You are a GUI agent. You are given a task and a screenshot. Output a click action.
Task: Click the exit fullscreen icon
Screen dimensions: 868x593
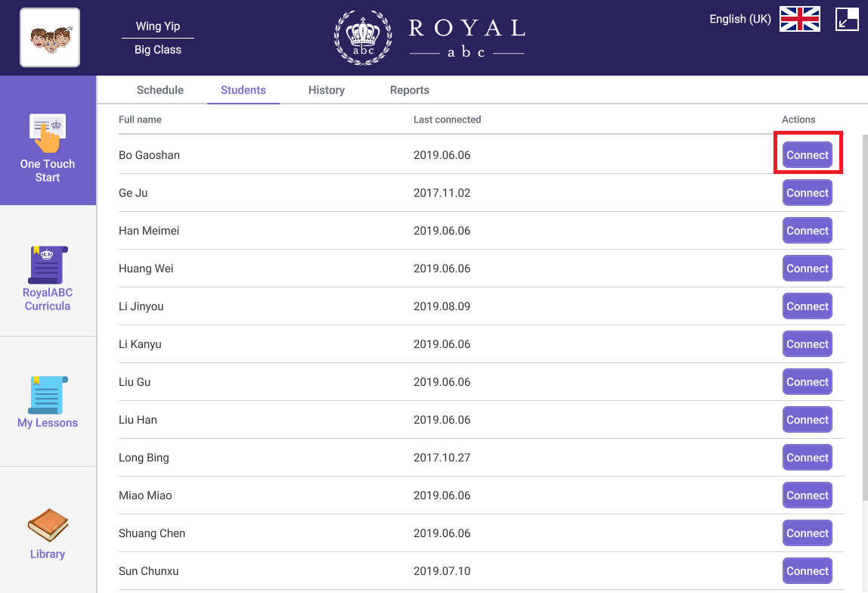[846, 19]
